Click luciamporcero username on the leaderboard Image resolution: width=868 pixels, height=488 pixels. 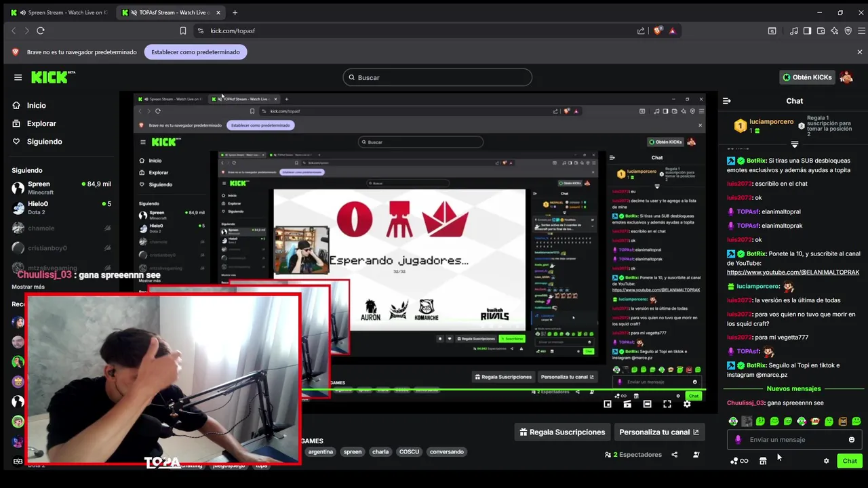click(772, 122)
